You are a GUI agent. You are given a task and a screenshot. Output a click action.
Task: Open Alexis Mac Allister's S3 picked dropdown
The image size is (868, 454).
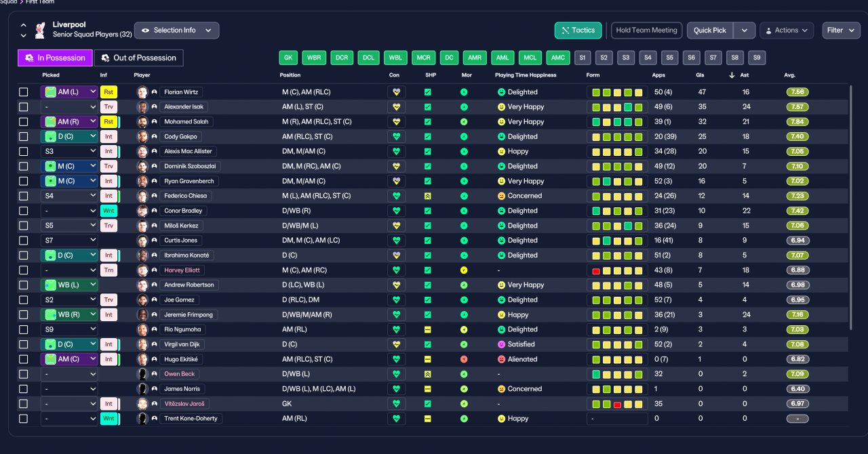pos(69,152)
